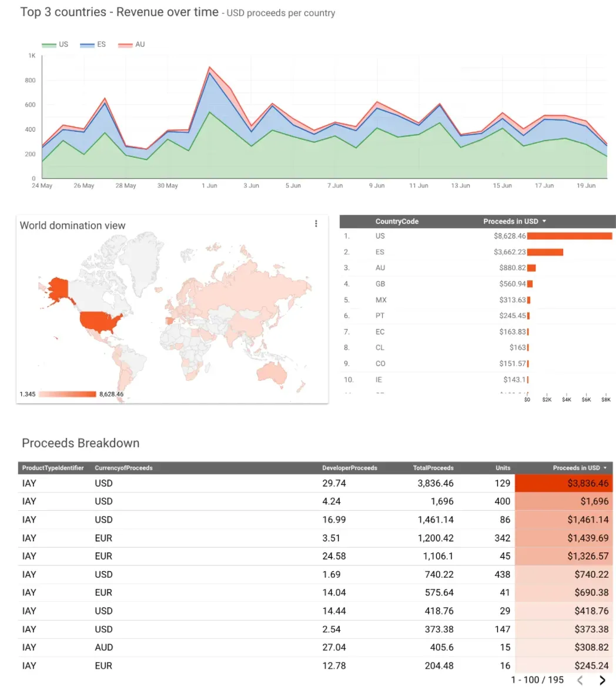Screen dimensions: 616x693
Task: Click the CountryCode column header
Action: point(397,222)
